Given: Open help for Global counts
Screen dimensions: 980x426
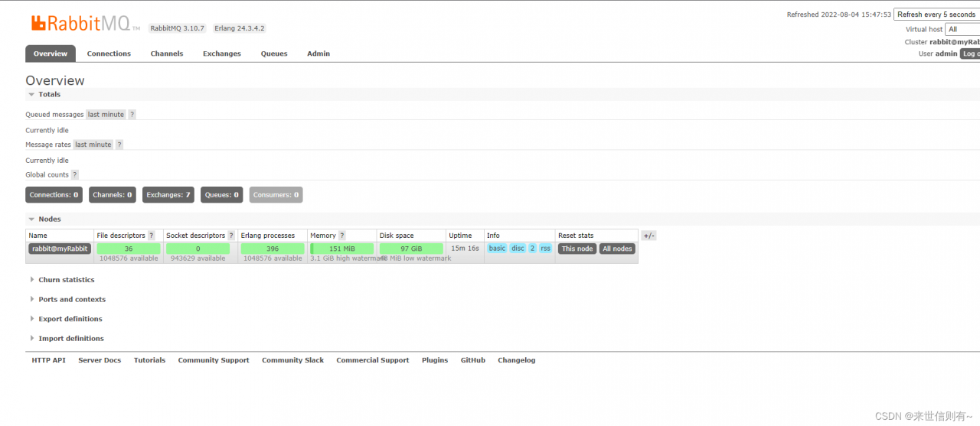Looking at the screenshot, I should pos(75,175).
